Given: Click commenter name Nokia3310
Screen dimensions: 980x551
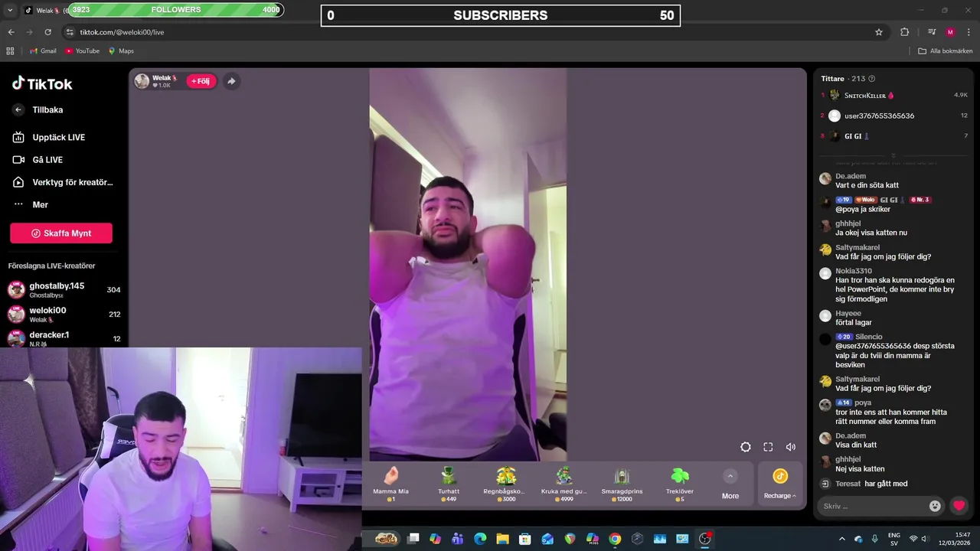Looking at the screenshot, I should click(854, 271).
